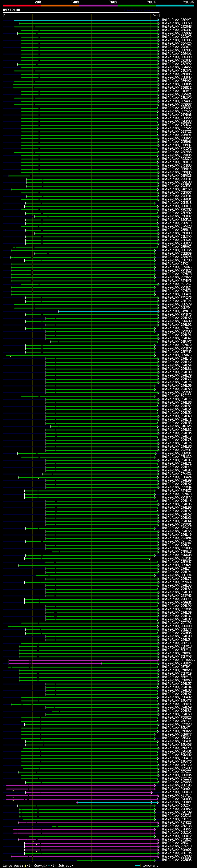
Task: Select the hit UniRef100_B6V8Z6
Action: tap(177, 356)
